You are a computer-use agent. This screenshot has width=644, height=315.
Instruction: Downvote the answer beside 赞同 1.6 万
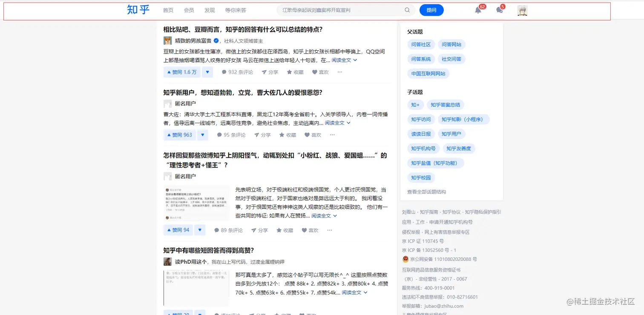(207, 72)
